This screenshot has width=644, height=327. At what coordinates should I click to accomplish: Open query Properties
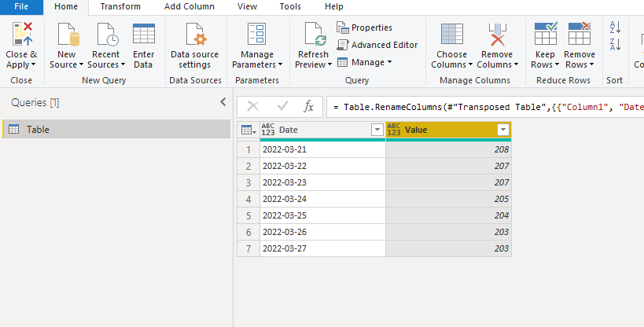364,28
